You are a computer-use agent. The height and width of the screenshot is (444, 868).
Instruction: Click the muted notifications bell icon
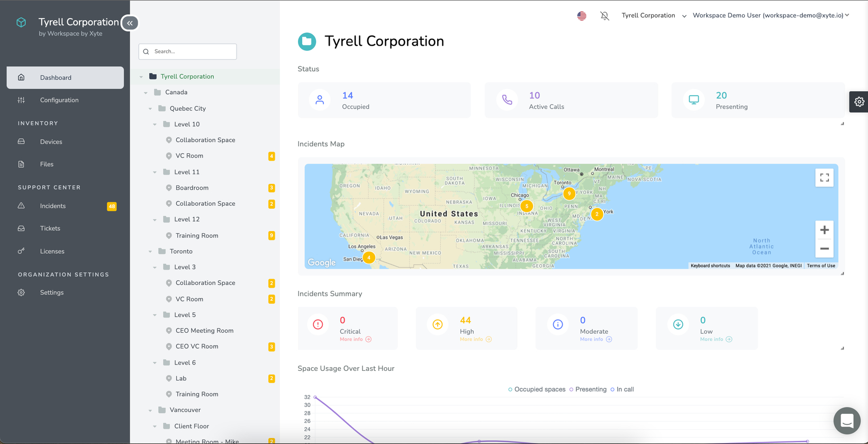(604, 16)
